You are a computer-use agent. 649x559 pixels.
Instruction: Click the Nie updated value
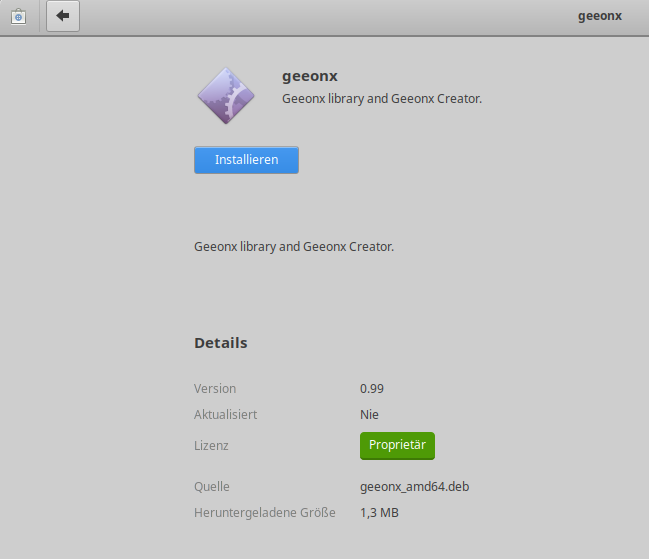(369, 414)
